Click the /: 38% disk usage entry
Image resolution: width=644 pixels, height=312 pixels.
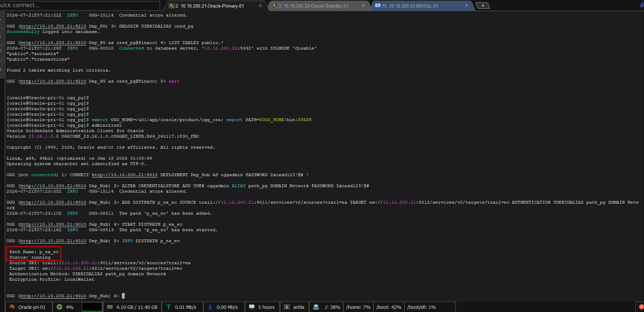(332, 307)
